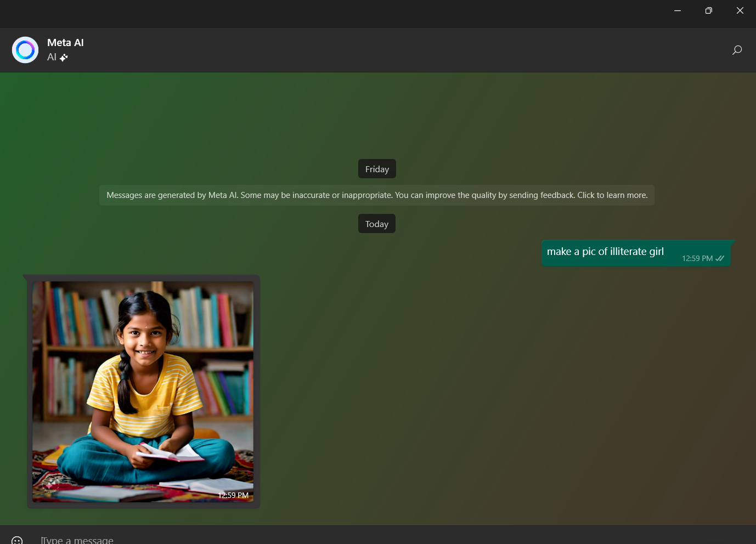Click the Meta AI chat title

coord(65,43)
